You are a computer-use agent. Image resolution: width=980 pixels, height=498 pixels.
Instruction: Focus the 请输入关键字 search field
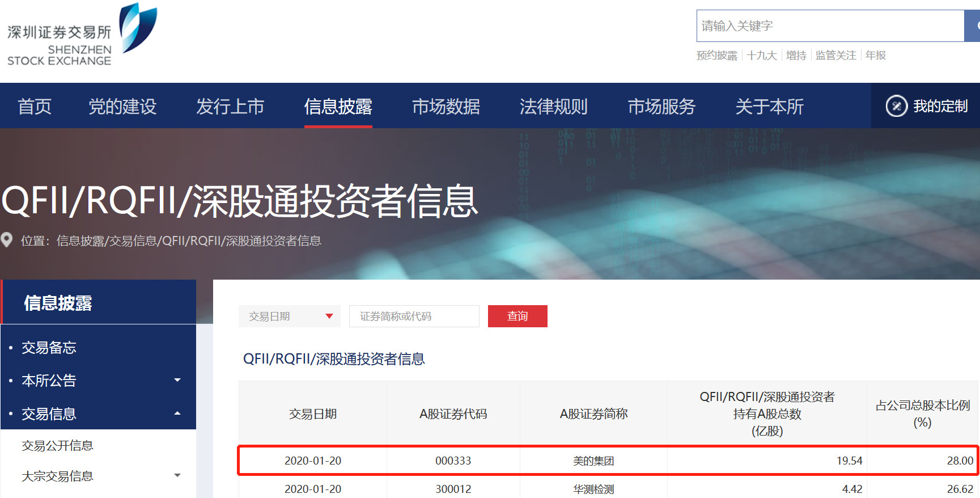pyautogui.click(x=830, y=26)
